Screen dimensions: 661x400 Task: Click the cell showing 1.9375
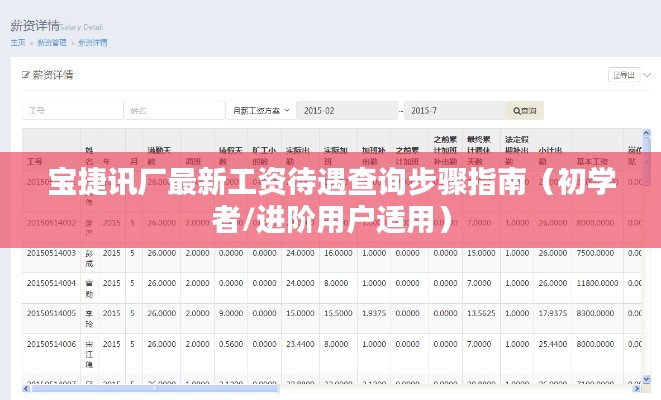click(x=374, y=313)
